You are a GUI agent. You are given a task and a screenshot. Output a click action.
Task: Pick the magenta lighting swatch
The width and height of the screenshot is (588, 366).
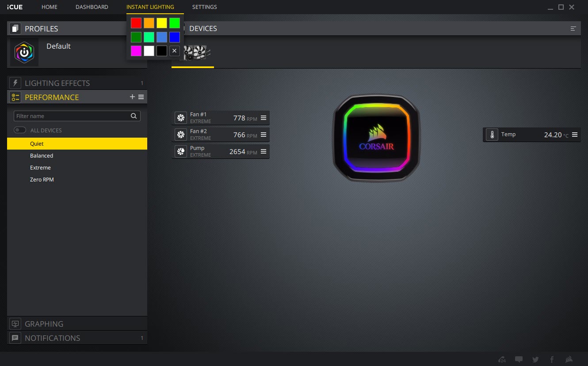[x=136, y=50]
